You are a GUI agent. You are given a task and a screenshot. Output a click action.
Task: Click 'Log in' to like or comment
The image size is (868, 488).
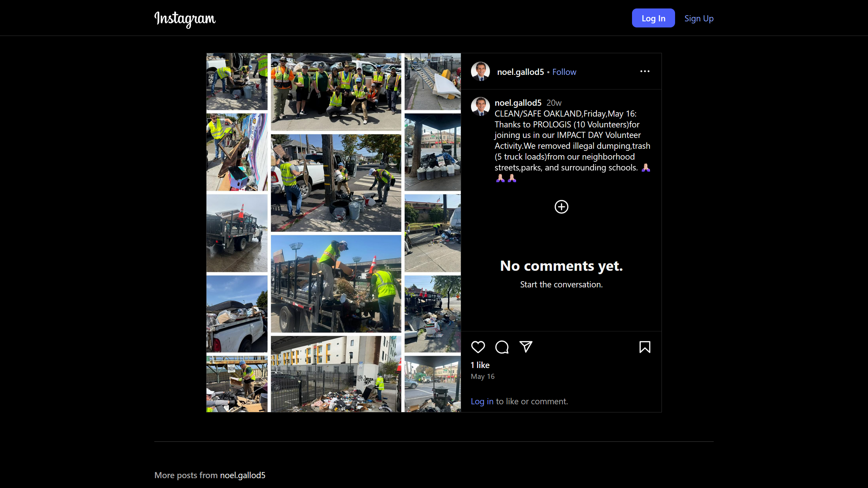click(x=482, y=401)
